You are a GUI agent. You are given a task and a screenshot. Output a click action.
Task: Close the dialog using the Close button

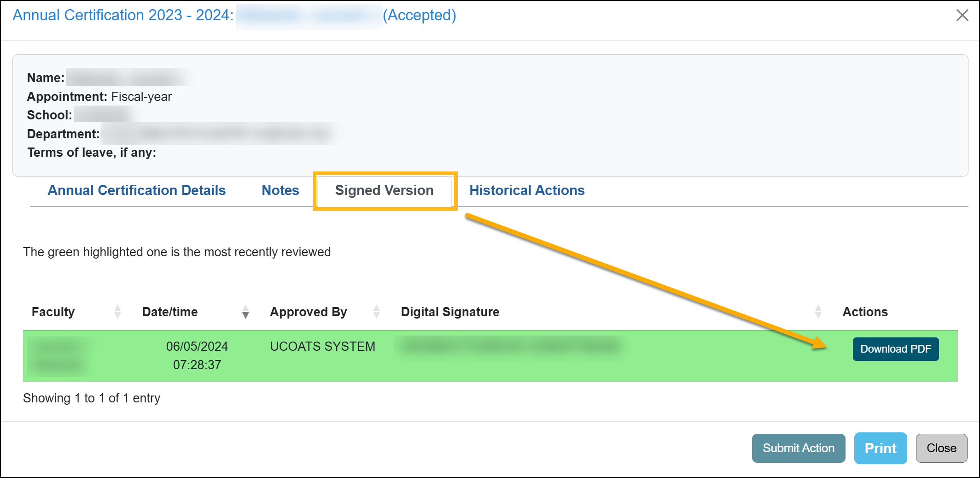tap(941, 448)
